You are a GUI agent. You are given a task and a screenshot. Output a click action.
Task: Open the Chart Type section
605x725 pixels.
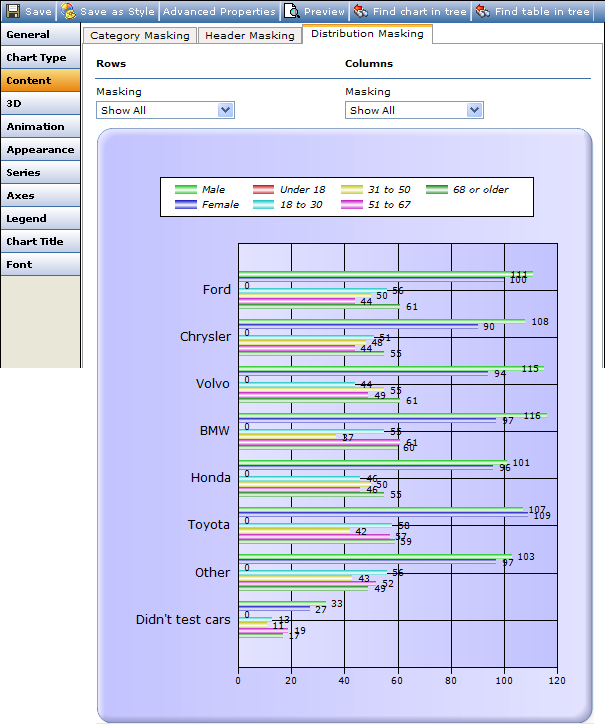tap(40, 57)
